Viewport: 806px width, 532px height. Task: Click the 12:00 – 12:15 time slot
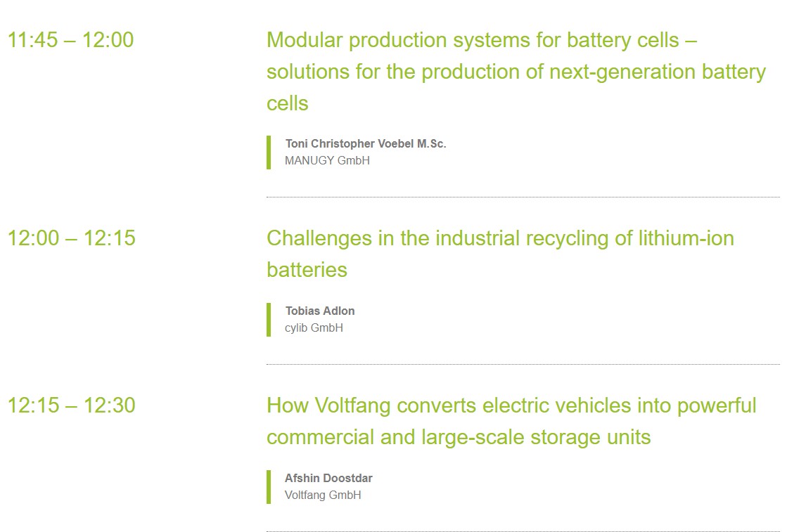click(x=72, y=238)
